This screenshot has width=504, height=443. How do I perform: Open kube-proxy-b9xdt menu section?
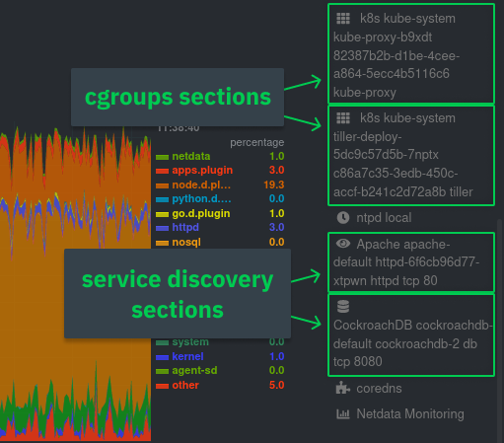411,54
